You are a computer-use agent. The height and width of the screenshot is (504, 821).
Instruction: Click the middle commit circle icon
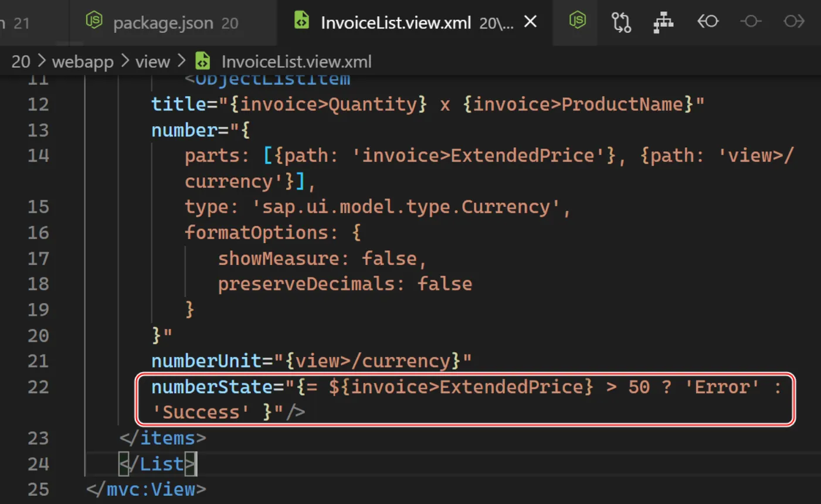coord(751,22)
